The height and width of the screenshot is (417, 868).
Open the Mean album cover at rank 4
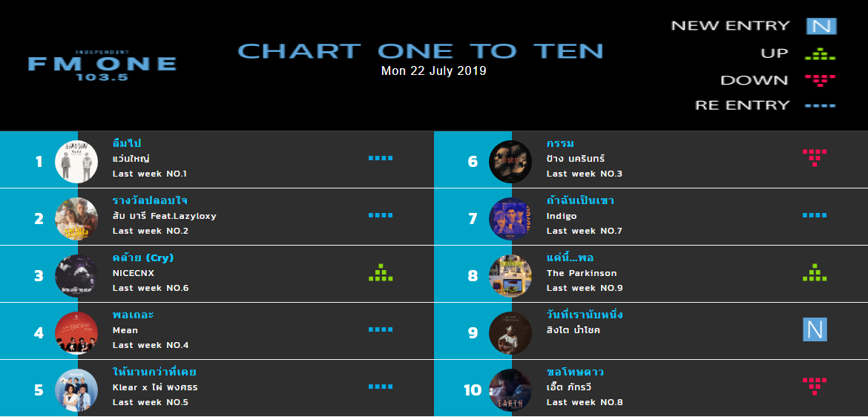pyautogui.click(x=76, y=333)
